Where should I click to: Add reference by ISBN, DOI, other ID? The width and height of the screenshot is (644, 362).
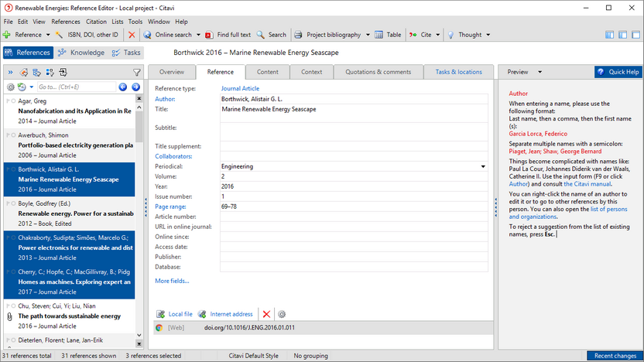coord(87,35)
